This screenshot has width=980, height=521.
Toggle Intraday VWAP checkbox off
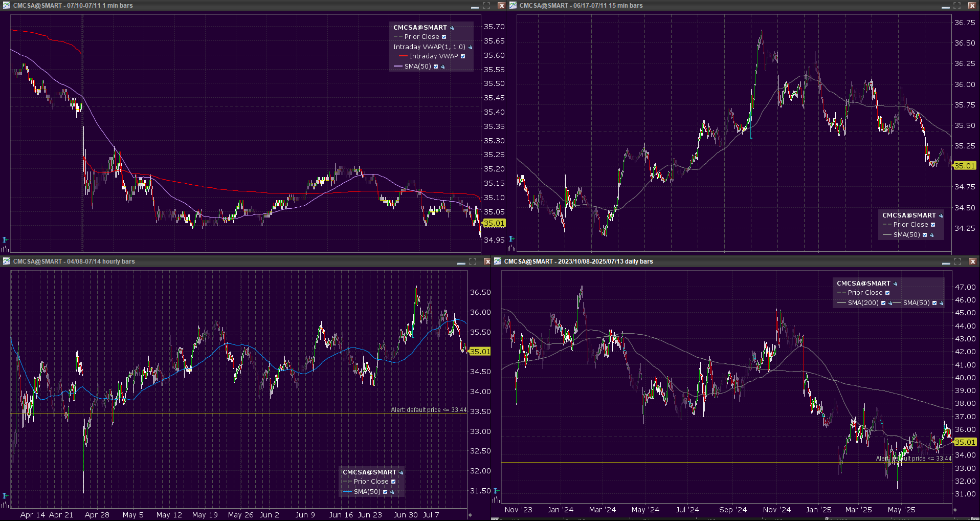point(463,56)
